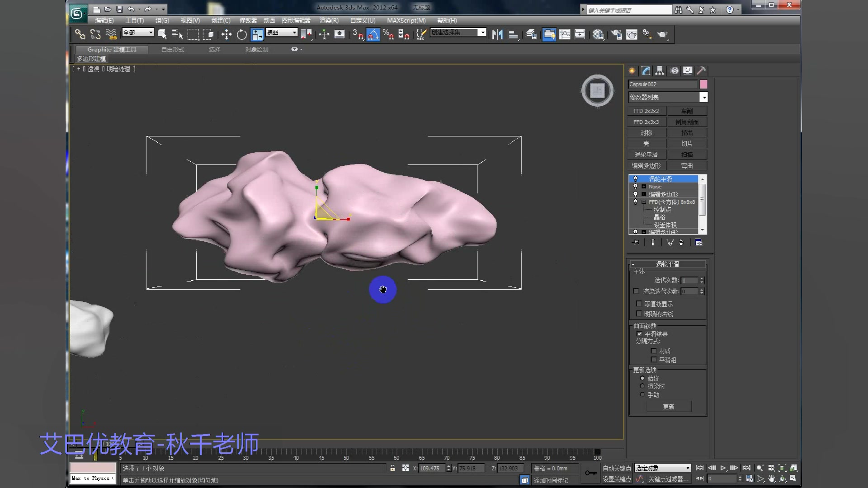Image resolution: width=868 pixels, height=488 pixels.
Task: Open the Material Editor icon
Action: click(x=598, y=34)
